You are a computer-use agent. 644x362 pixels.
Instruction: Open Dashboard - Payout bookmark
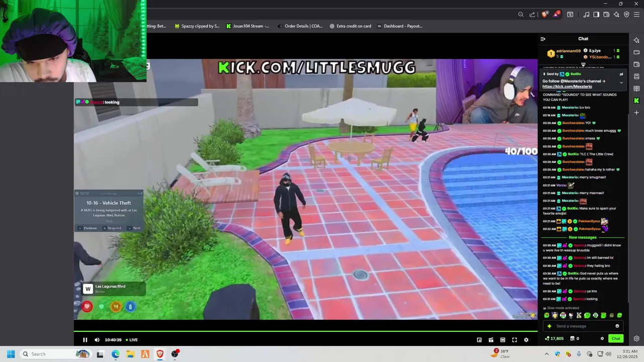[399, 26]
